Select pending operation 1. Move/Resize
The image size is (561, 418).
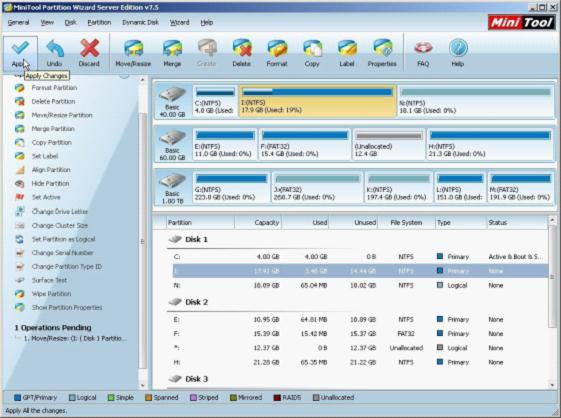(x=75, y=338)
